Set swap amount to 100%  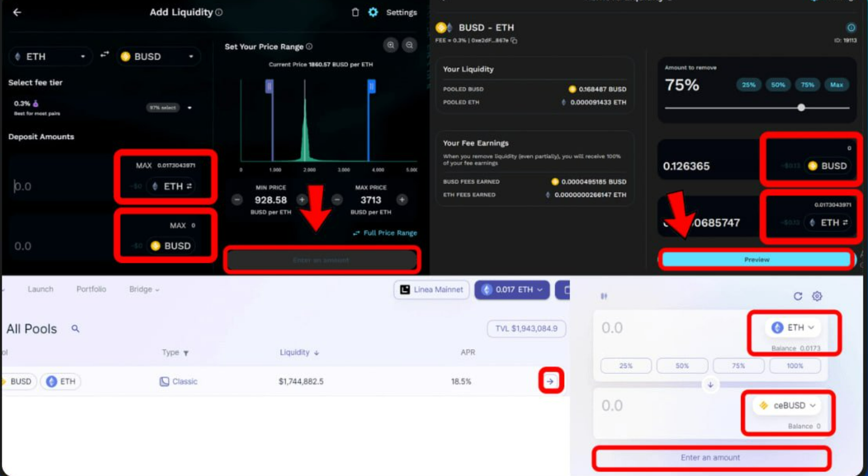point(795,366)
